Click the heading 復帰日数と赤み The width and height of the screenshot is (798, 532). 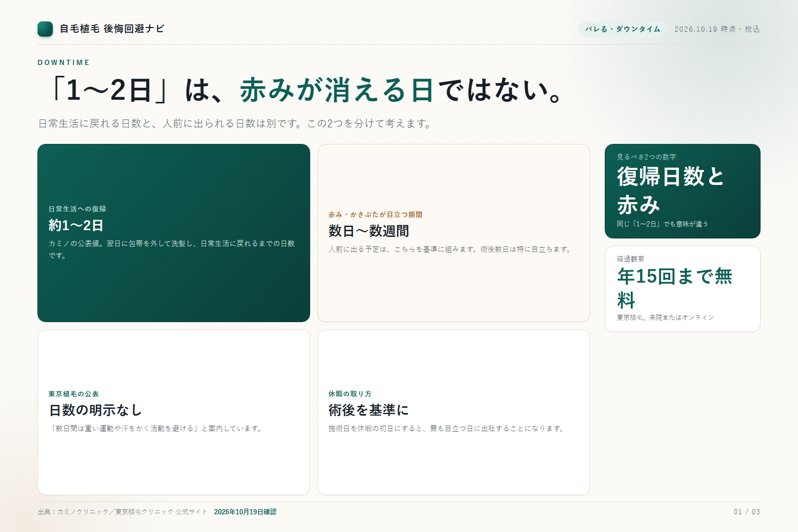tap(670, 191)
